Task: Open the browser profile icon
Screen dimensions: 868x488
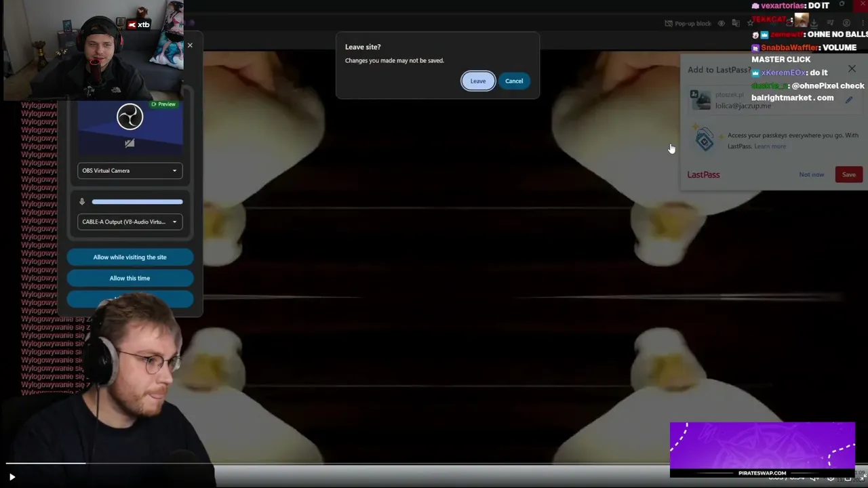Action: 846,23
